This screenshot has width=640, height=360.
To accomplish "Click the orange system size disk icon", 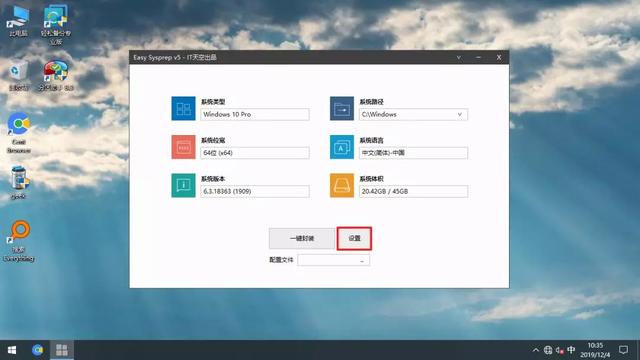I will (342, 185).
